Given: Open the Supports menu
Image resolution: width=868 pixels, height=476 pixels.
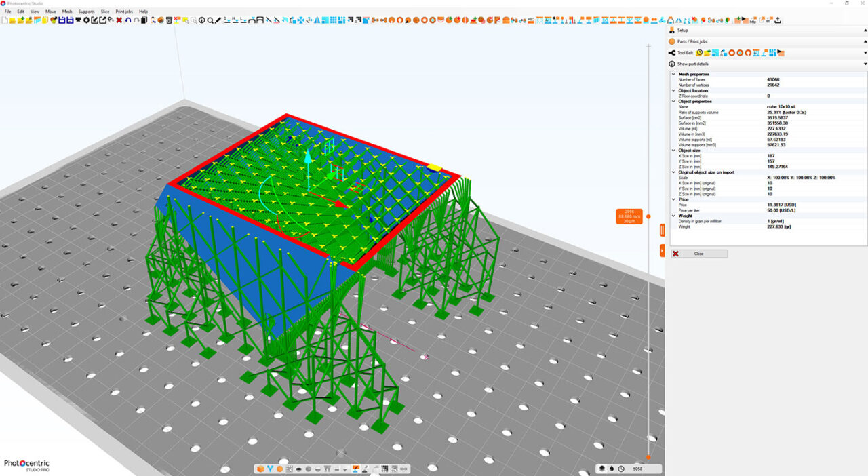Looking at the screenshot, I should pos(86,12).
